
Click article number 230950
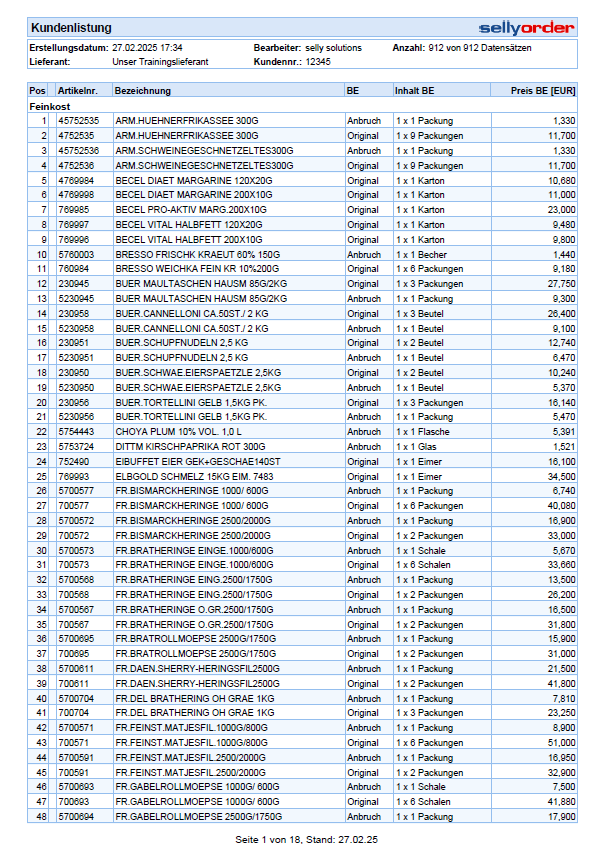coord(74,373)
